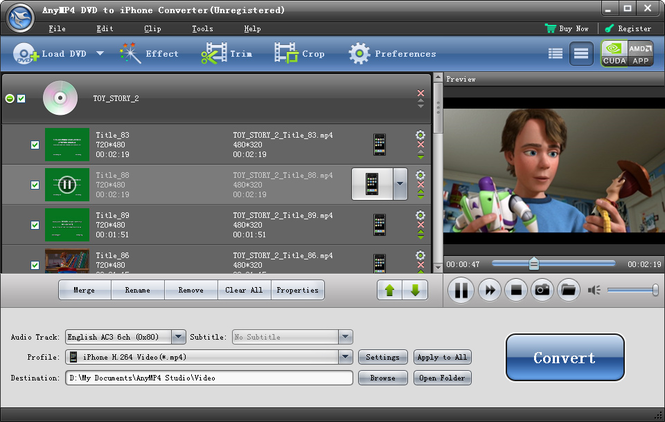The height and width of the screenshot is (422, 665).
Task: Start conversion with Convert button
Action: [565, 358]
